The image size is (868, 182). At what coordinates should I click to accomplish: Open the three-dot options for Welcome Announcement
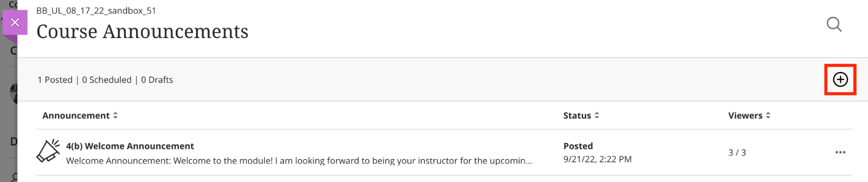(x=840, y=153)
